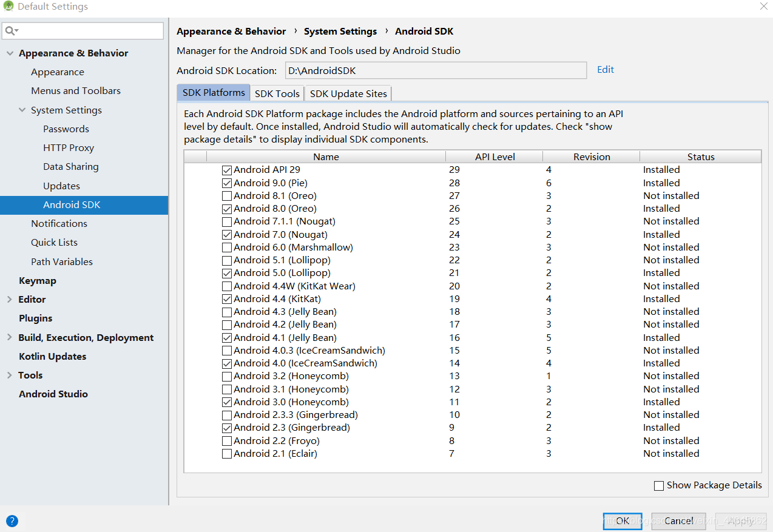Select the SDK Platforms tab
The image size is (773, 532).
coord(214,93)
